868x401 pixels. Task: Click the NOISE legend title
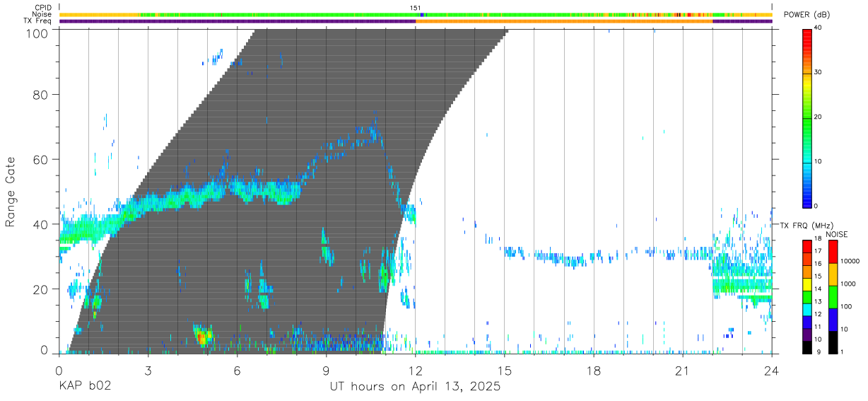pos(837,234)
